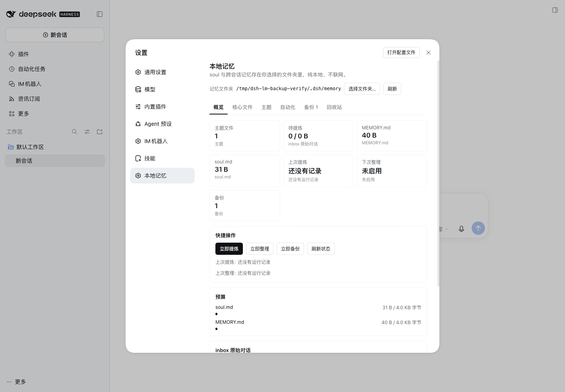Screen dimensions: 565x392
Task: Select 本地记忆 settings section
Action: coord(162,176)
